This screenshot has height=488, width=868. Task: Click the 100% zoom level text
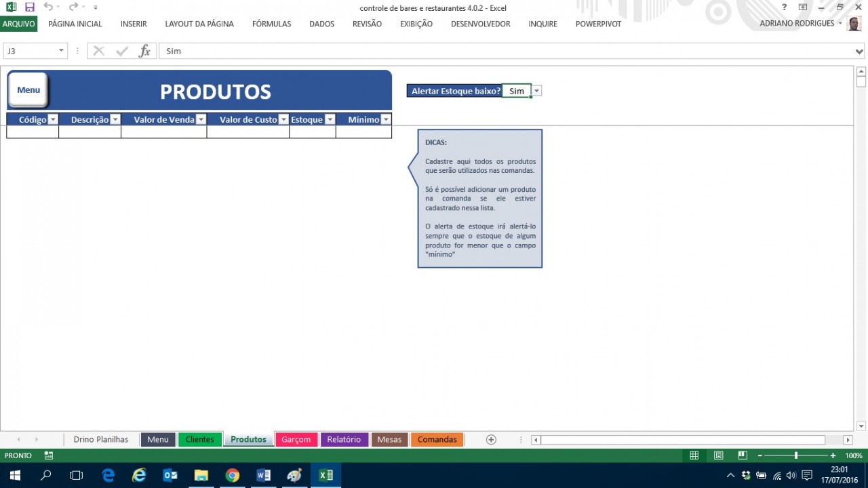854,455
